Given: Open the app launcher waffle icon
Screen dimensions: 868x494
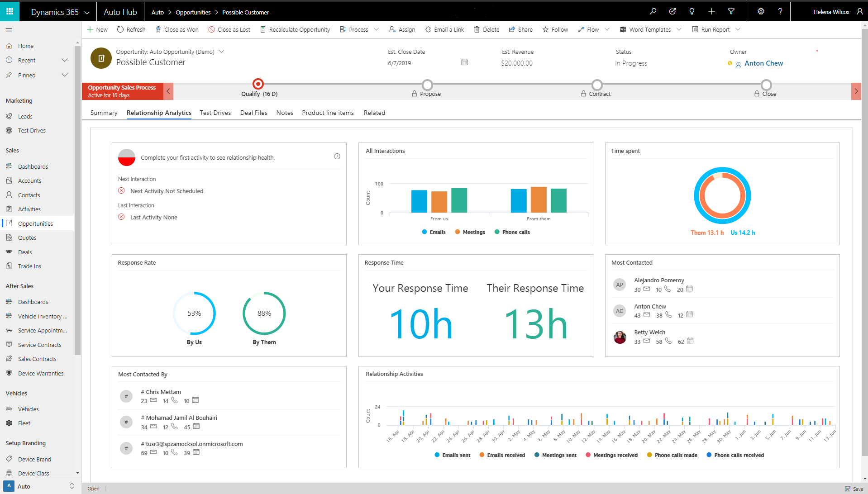Looking at the screenshot, I should [x=10, y=12].
